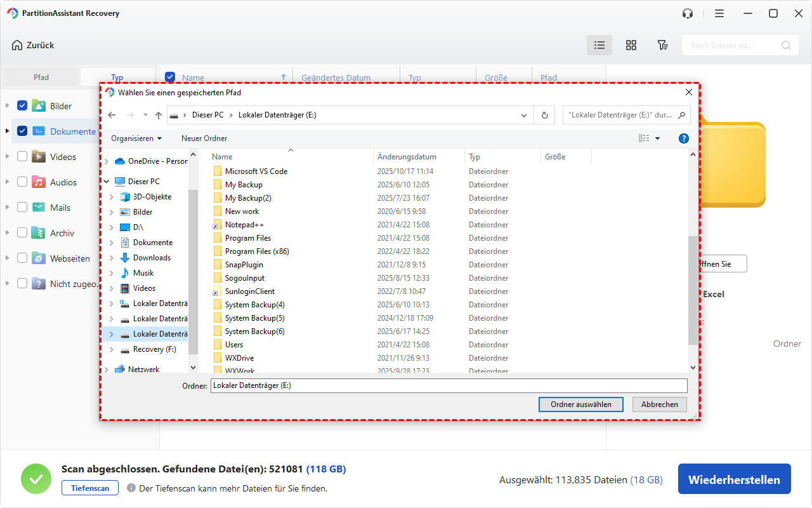812x508 pixels.
Task: Toggle the select-all checkbox beside Name header
Action: tap(170, 77)
